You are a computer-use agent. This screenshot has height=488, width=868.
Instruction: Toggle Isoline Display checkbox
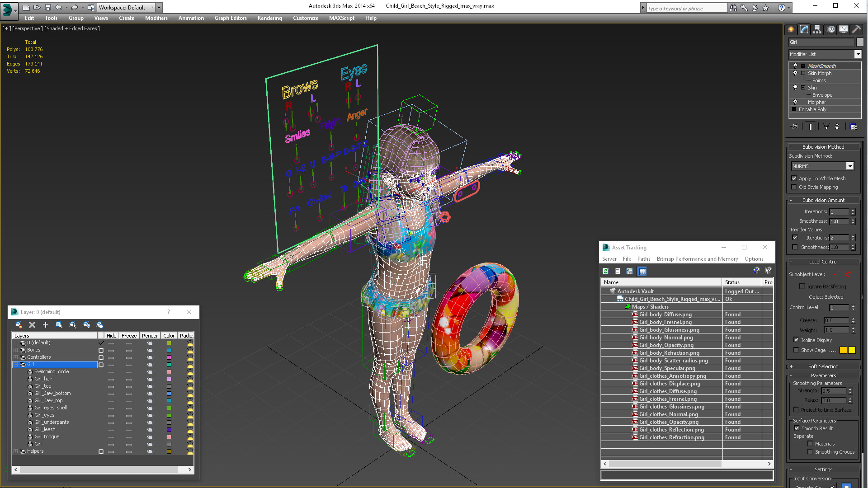(797, 340)
